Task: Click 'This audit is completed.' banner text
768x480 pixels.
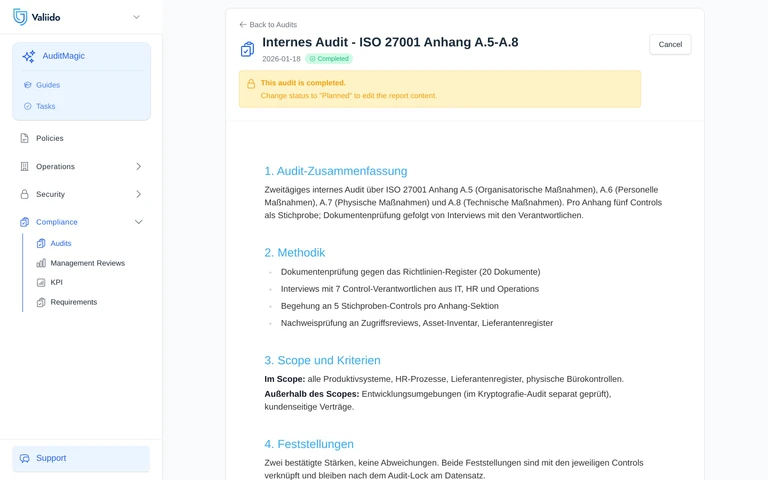Action: 303,83
